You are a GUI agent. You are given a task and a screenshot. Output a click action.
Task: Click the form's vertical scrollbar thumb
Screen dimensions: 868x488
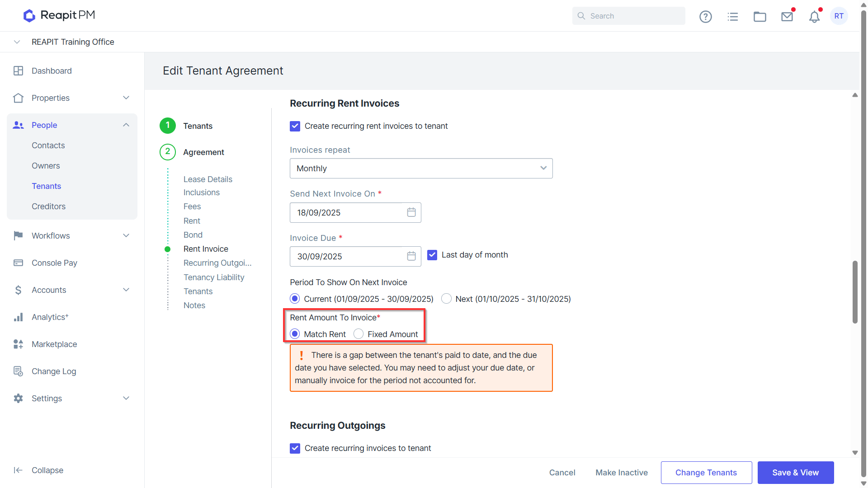[x=855, y=292]
